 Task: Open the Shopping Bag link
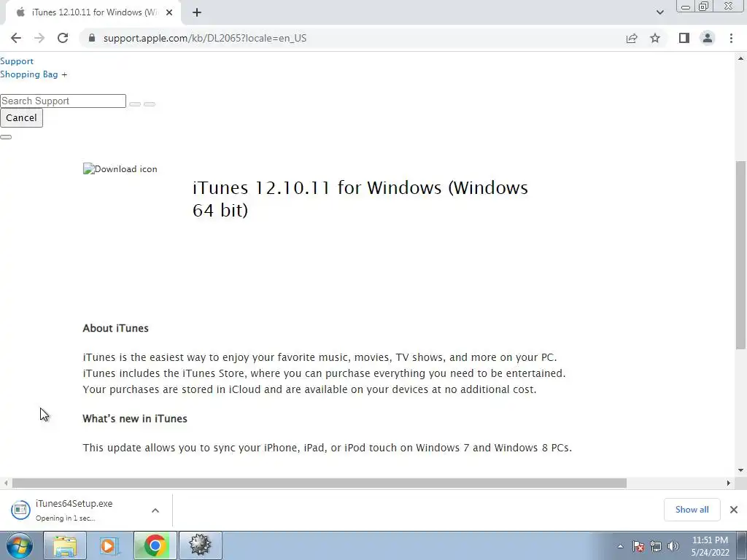point(29,74)
